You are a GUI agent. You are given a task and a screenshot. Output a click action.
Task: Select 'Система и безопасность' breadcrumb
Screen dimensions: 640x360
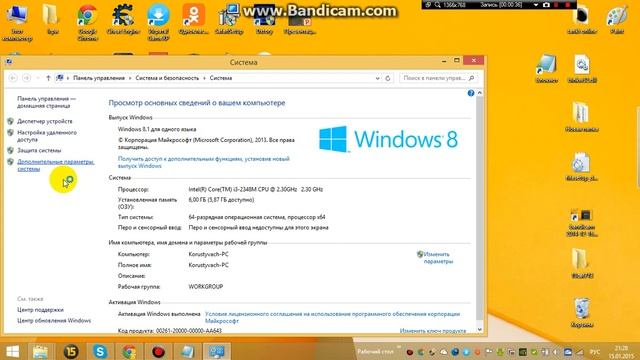pos(167,78)
